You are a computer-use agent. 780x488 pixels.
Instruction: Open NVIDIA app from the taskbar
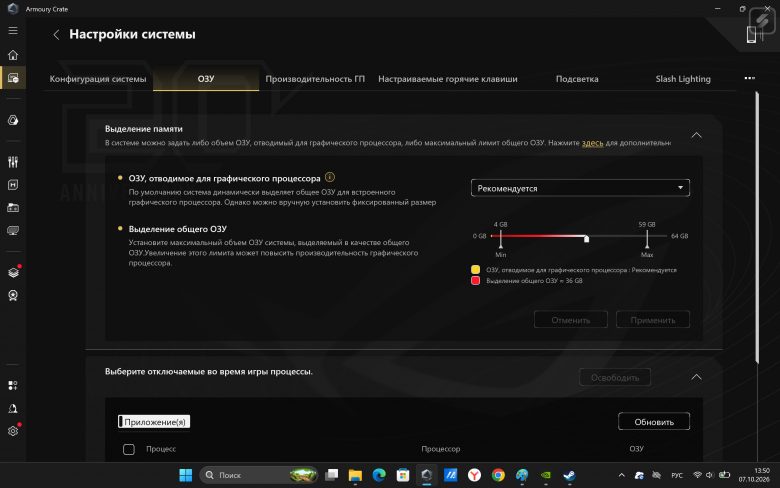click(x=546, y=476)
